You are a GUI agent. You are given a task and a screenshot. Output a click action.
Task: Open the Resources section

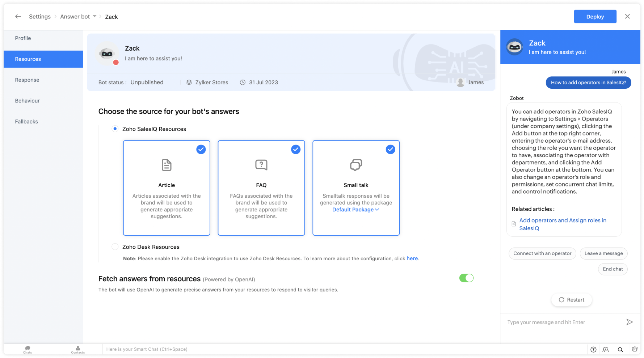click(x=43, y=59)
